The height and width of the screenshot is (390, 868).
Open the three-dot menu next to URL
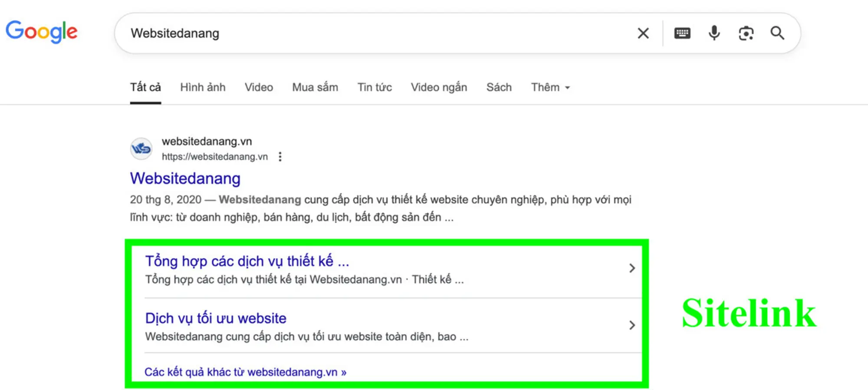tap(280, 157)
